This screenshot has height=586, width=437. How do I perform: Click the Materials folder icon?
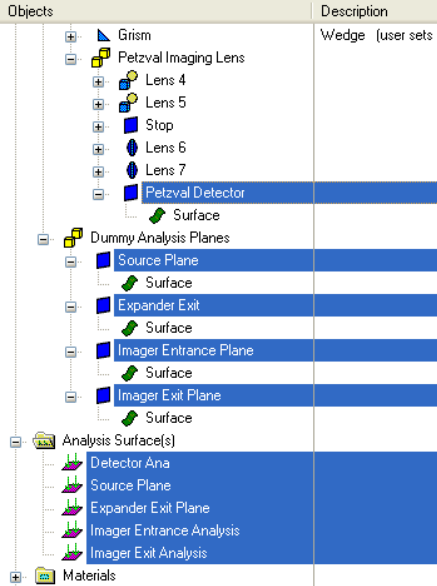pos(45,576)
